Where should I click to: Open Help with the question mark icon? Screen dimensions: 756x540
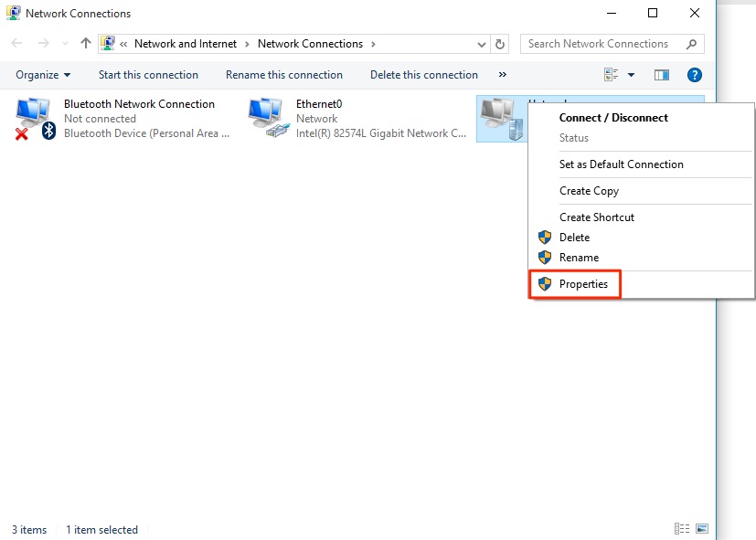click(694, 75)
